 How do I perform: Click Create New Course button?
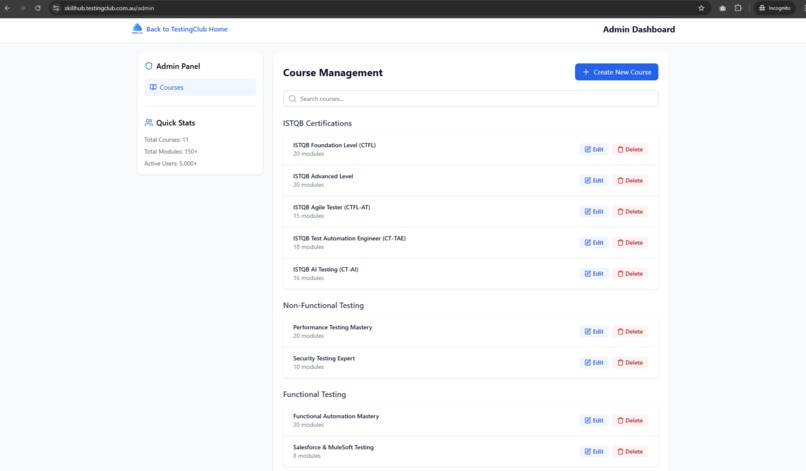[x=616, y=72]
